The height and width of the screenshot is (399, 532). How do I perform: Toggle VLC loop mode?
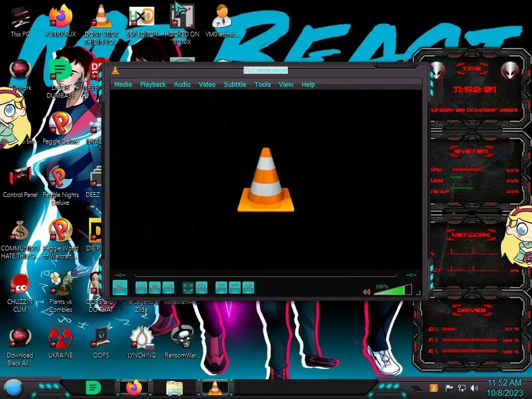[235, 288]
